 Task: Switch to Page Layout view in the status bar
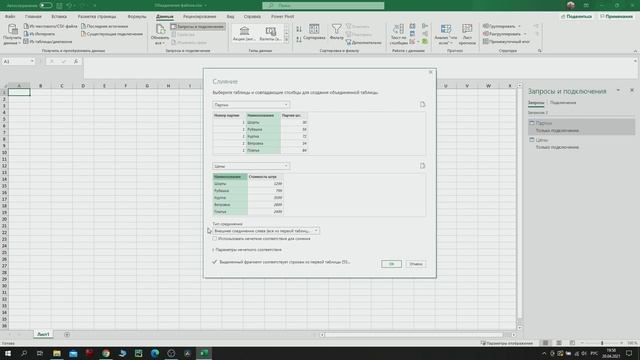[x=559, y=343]
